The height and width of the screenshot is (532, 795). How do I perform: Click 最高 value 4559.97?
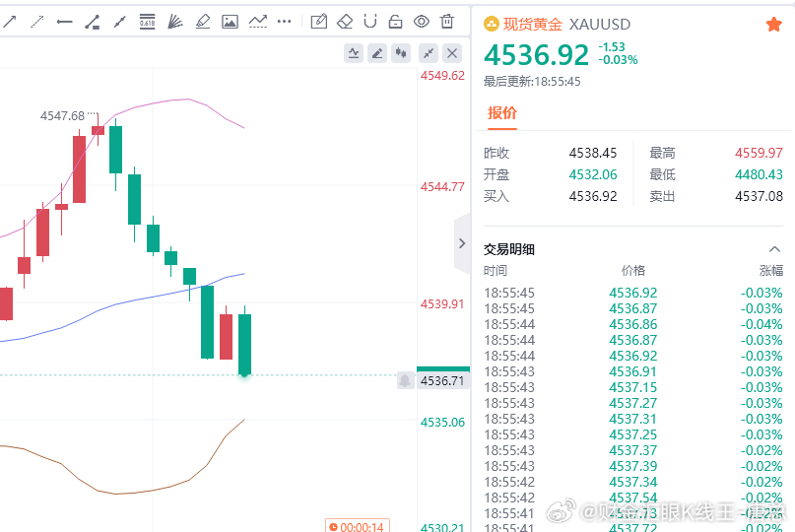(759, 153)
